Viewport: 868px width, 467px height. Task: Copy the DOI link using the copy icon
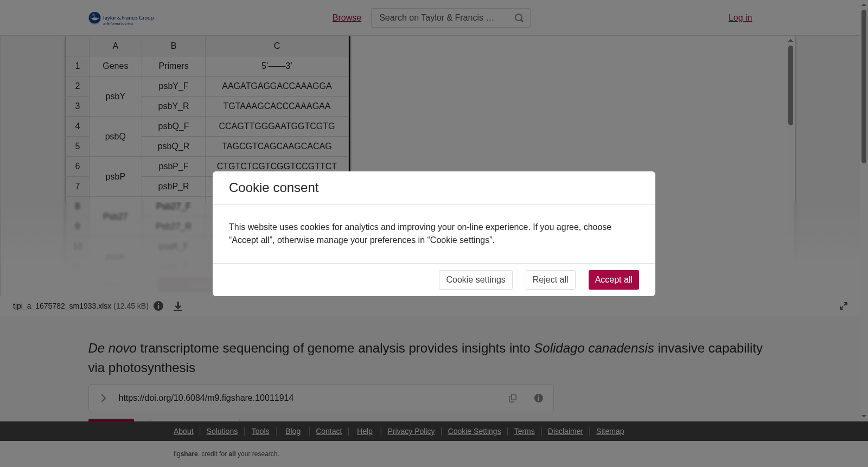[513, 398]
